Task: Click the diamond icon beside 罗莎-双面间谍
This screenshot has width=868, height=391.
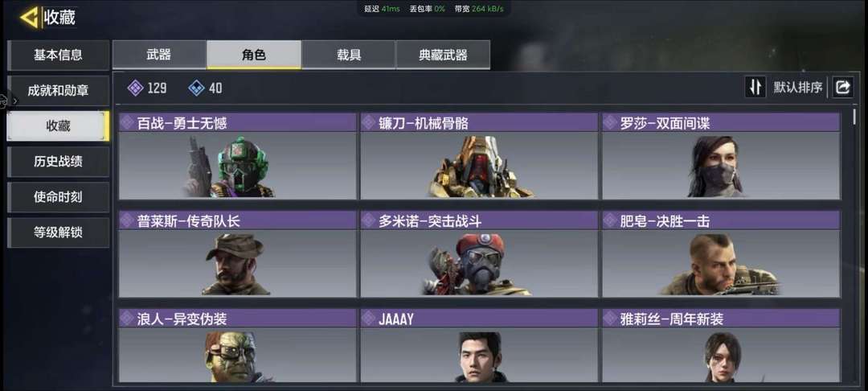Action: [611, 122]
